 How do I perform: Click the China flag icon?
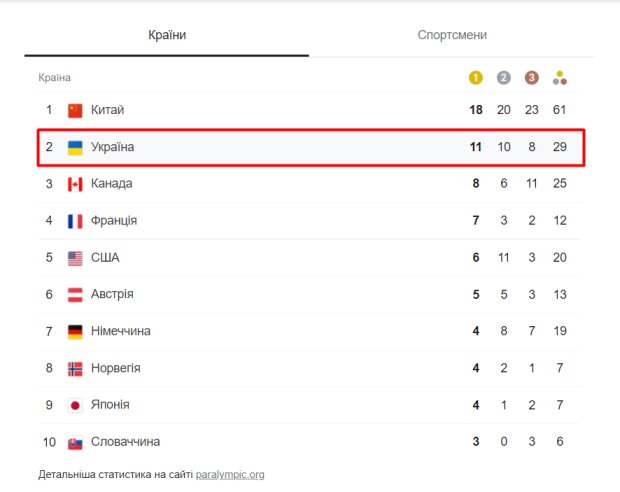pyautogui.click(x=75, y=111)
